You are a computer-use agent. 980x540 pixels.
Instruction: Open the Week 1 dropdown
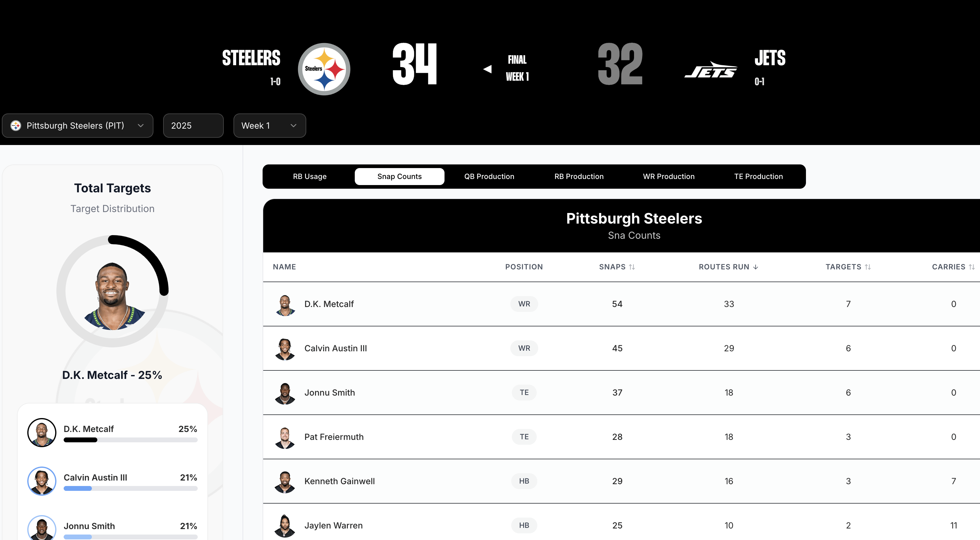pyautogui.click(x=269, y=126)
